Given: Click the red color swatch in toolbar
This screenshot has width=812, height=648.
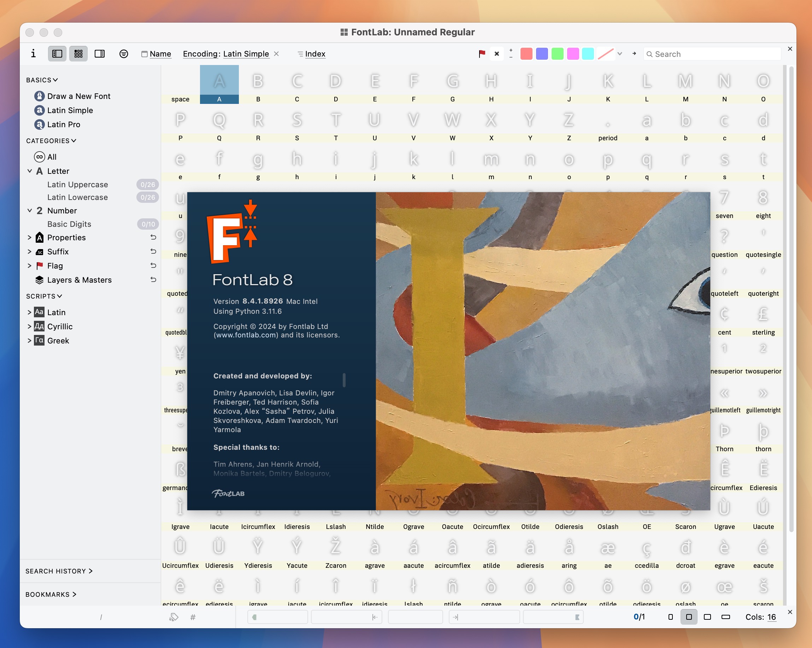Looking at the screenshot, I should click(526, 54).
